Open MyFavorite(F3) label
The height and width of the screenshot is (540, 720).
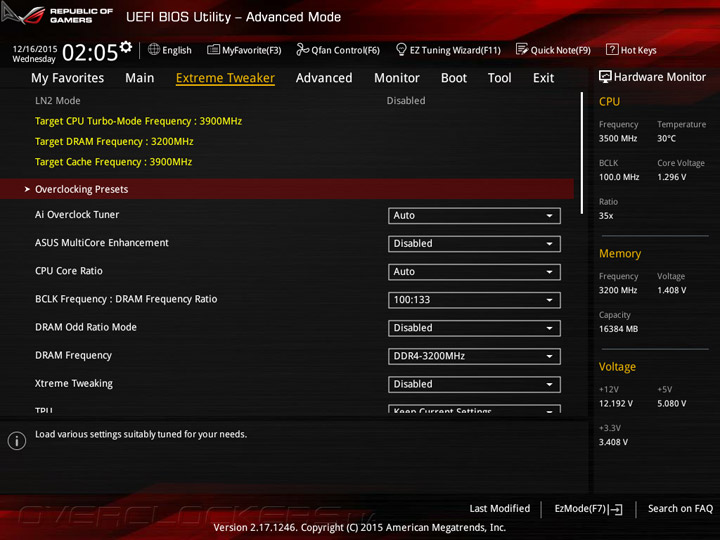(252, 51)
